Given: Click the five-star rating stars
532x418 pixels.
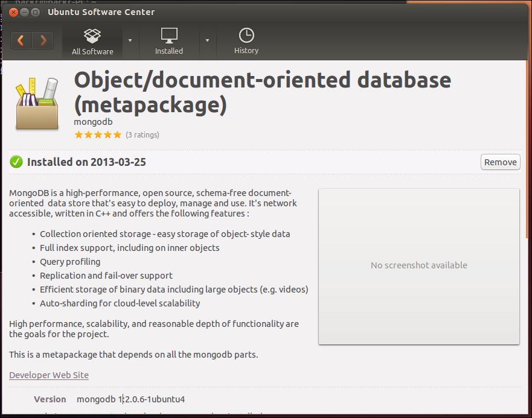Looking at the screenshot, I should click(98, 135).
